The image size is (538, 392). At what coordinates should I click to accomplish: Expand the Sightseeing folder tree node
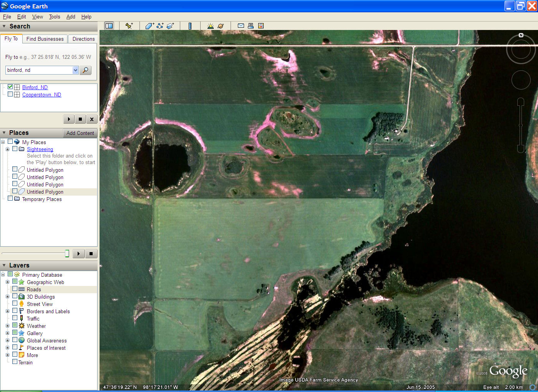tap(7, 149)
